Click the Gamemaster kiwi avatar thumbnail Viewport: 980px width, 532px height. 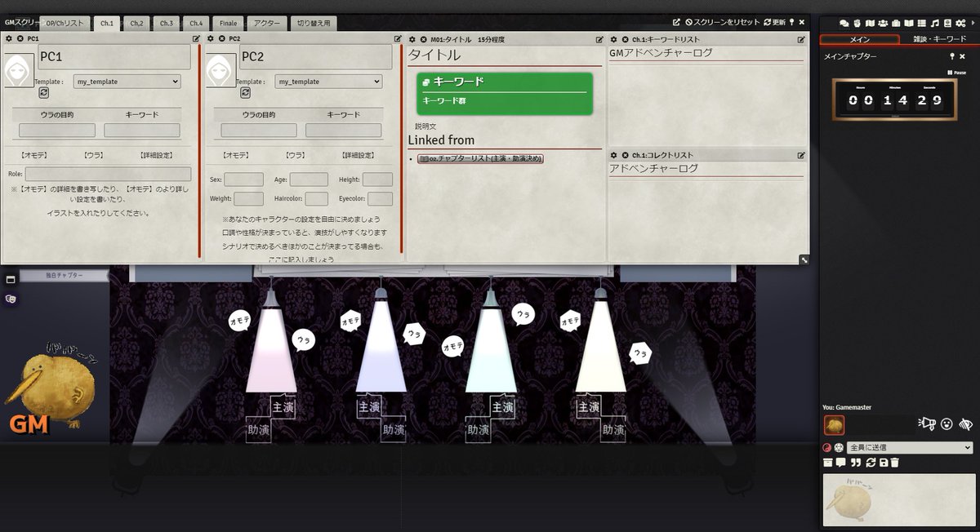point(834,424)
